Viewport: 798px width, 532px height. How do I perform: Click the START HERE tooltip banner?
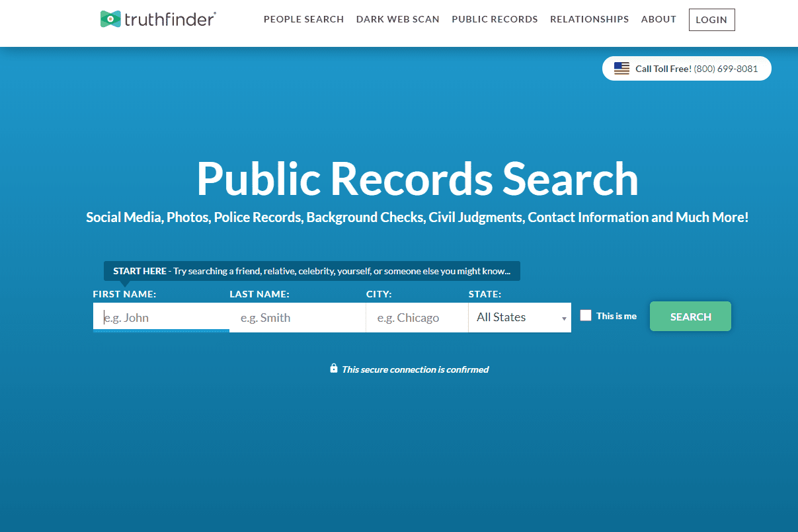click(311, 271)
